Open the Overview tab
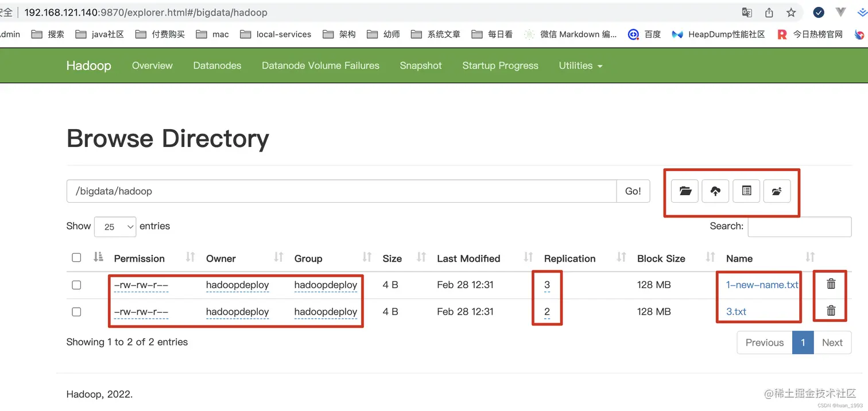 coord(152,65)
